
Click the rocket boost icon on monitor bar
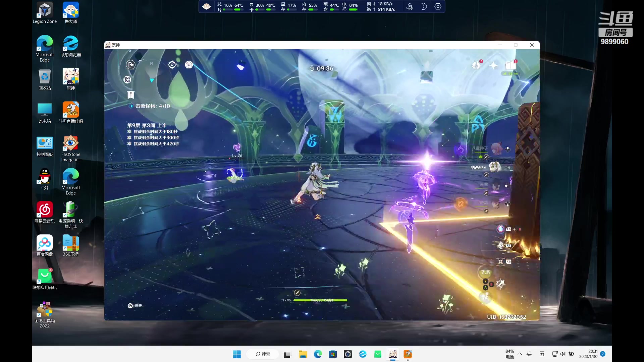(410, 6)
